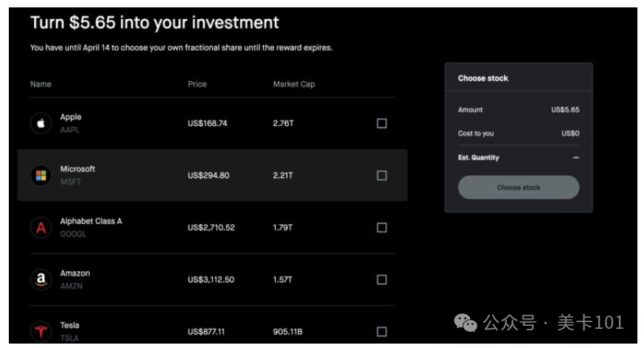644x348 pixels.
Task: Click the Apple logo icon
Action: (x=41, y=123)
